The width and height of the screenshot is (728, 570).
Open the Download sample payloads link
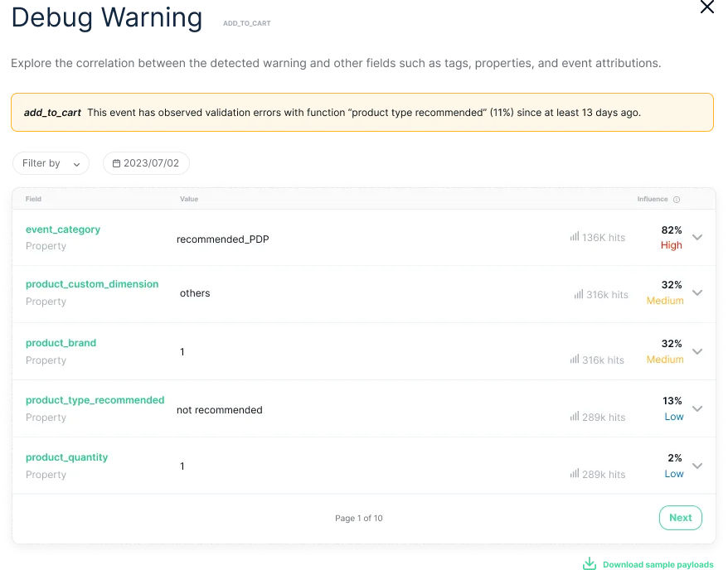659,563
